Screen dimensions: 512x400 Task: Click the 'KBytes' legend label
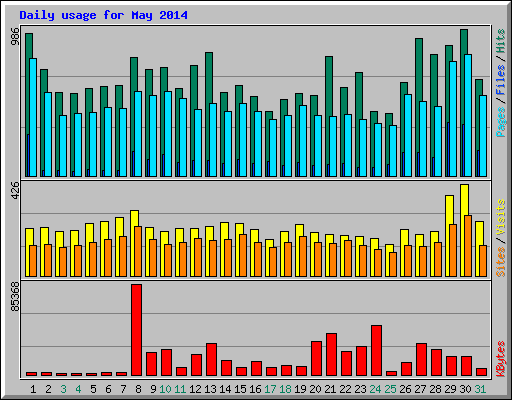pos(500,359)
